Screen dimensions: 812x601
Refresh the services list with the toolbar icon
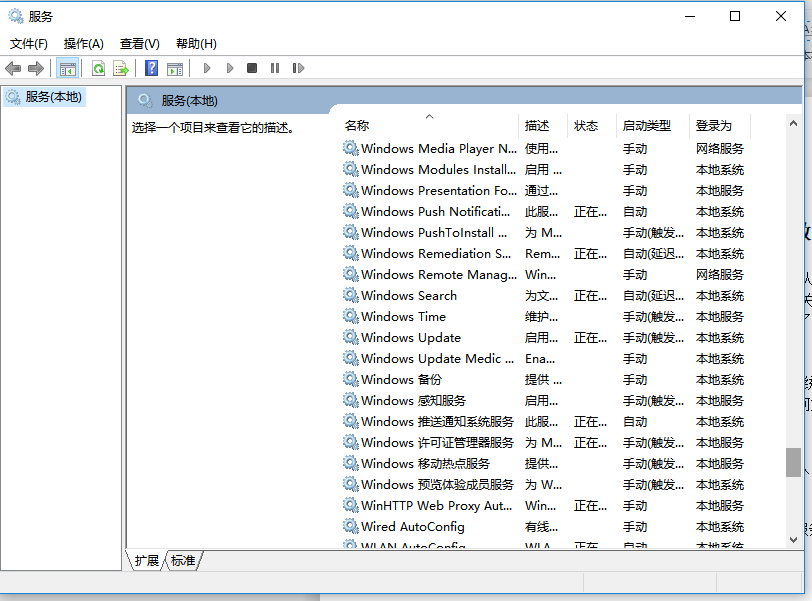pos(98,68)
